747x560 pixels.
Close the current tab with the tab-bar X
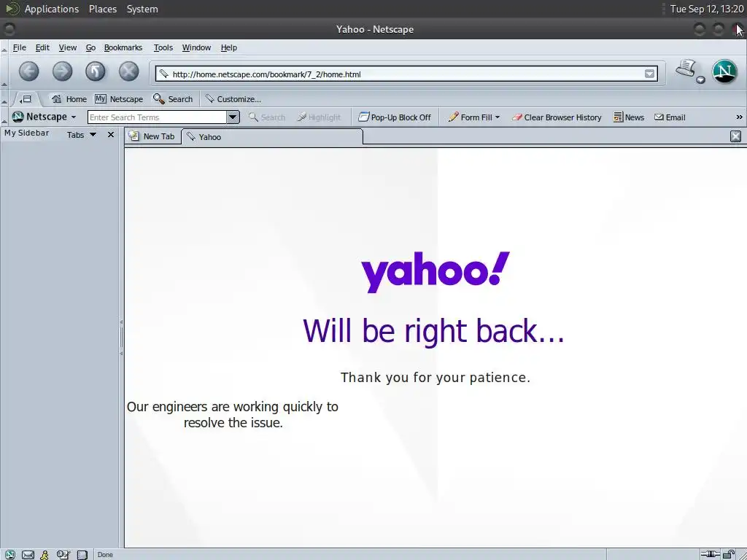coord(735,136)
